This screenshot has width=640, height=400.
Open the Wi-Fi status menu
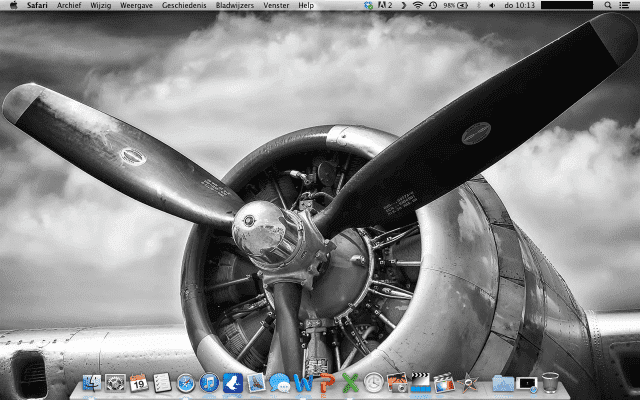(x=417, y=6)
